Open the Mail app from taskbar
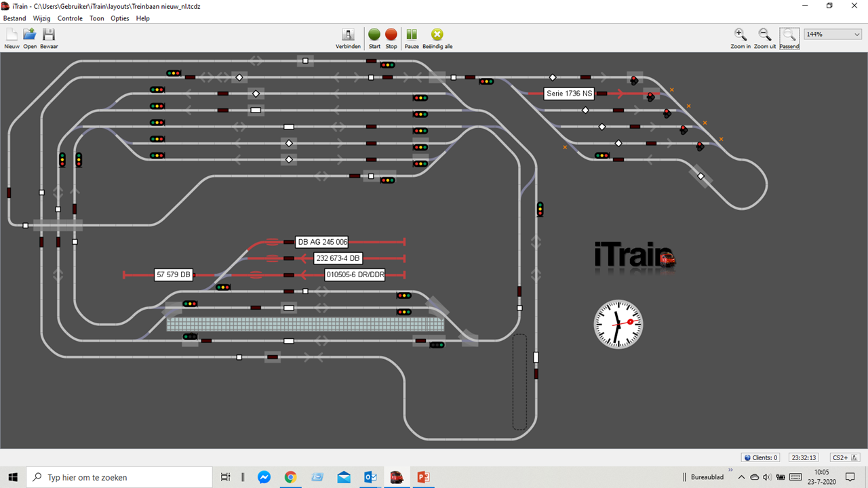The image size is (868, 488). [x=344, y=477]
